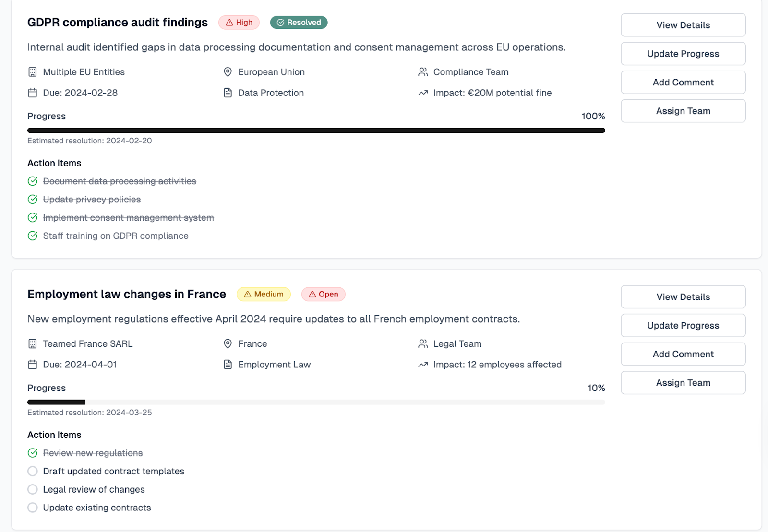This screenshot has width=768, height=532.
Task: Mark Legal review of changes as complete
Action: [x=32, y=489]
